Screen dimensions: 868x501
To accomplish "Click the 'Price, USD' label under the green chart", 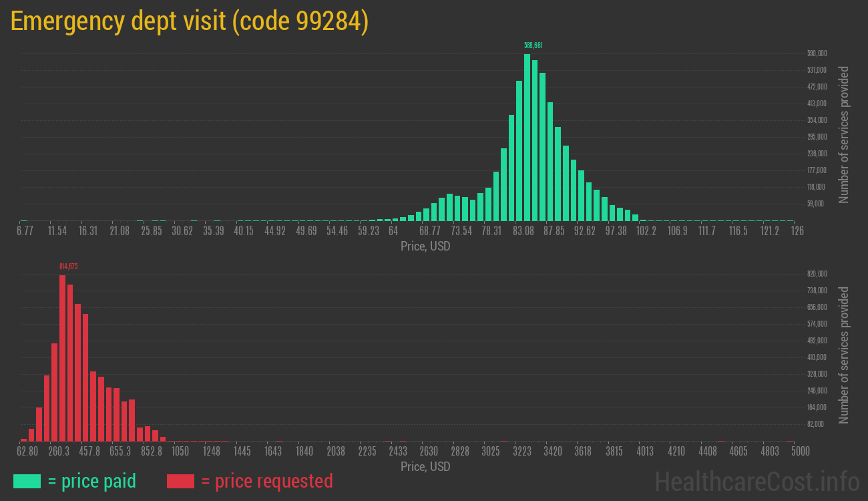I will (x=425, y=246).
